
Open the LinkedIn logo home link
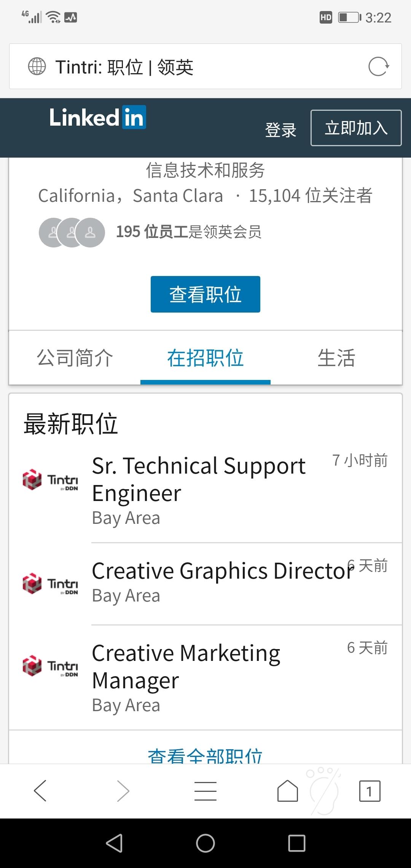pyautogui.click(x=98, y=117)
